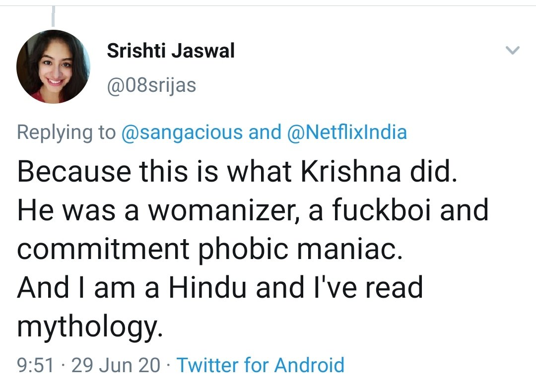Viewport: 536px width, 392px height.
Task: Click the line "Because this is what Krishna did."
Action: (237, 171)
